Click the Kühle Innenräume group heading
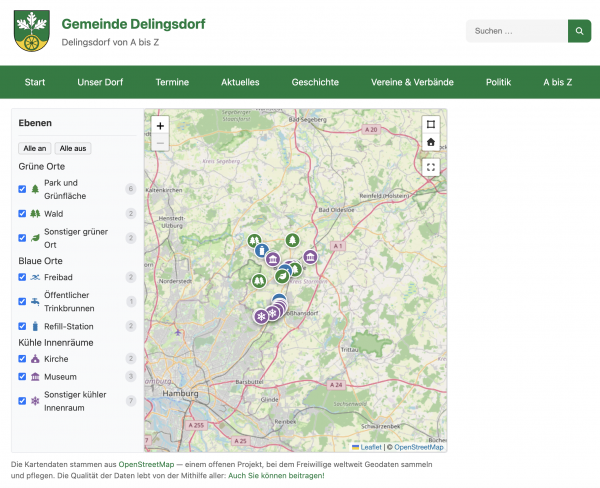The width and height of the screenshot is (600, 488). [56, 343]
